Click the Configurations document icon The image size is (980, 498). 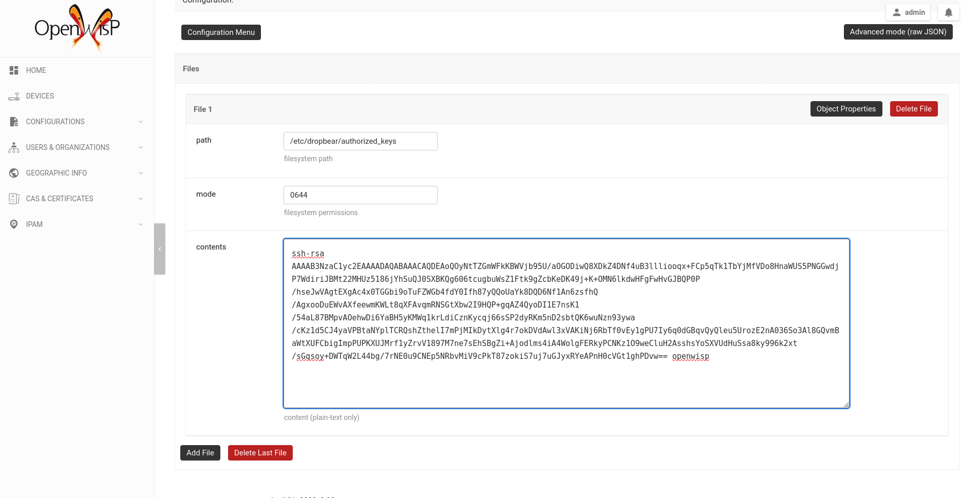(14, 122)
